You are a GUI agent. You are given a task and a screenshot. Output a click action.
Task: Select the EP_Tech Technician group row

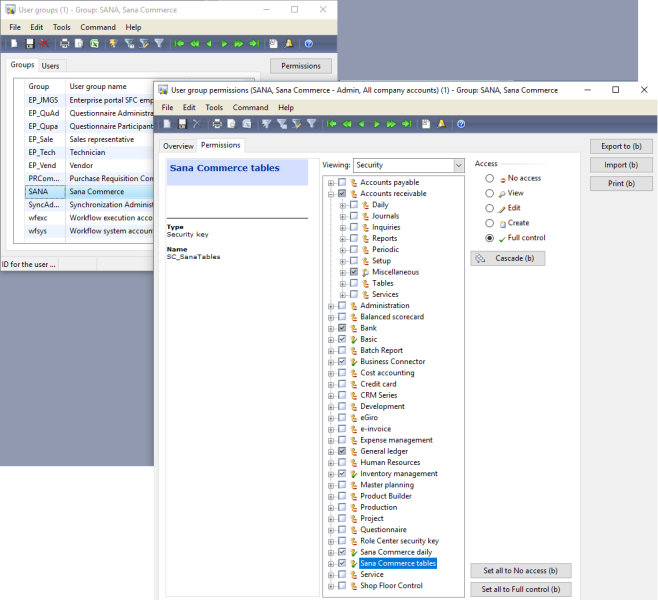[89, 152]
